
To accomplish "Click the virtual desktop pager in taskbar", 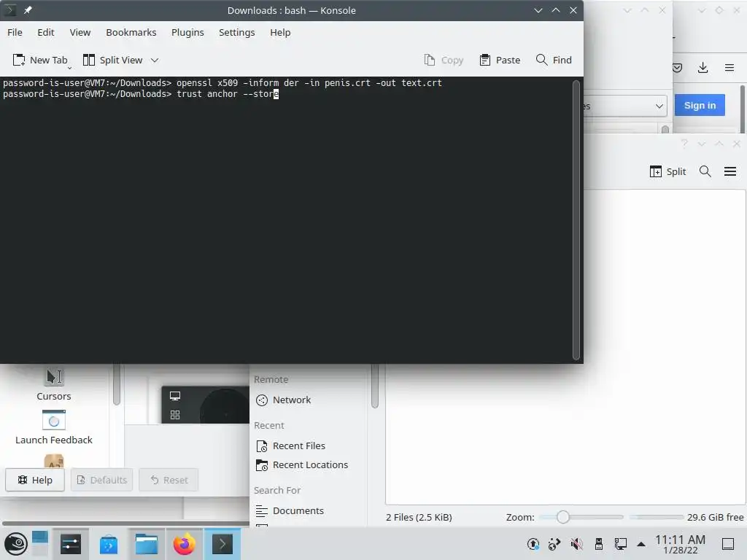I will tap(40, 544).
